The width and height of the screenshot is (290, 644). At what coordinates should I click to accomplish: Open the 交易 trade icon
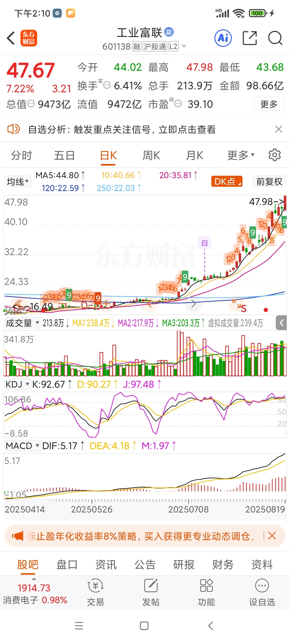pos(95,585)
